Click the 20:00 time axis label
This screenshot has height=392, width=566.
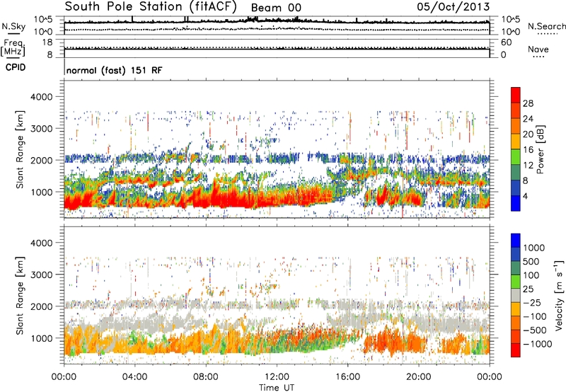[x=419, y=377]
